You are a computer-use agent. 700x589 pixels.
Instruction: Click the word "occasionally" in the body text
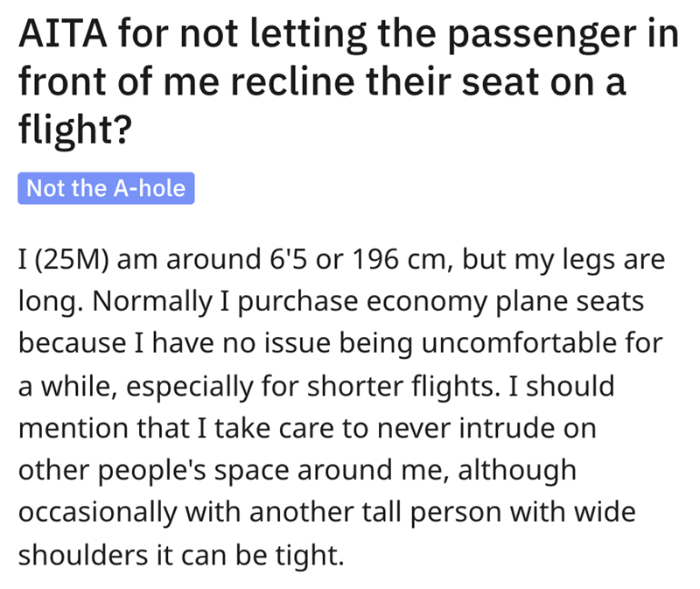click(x=97, y=512)
